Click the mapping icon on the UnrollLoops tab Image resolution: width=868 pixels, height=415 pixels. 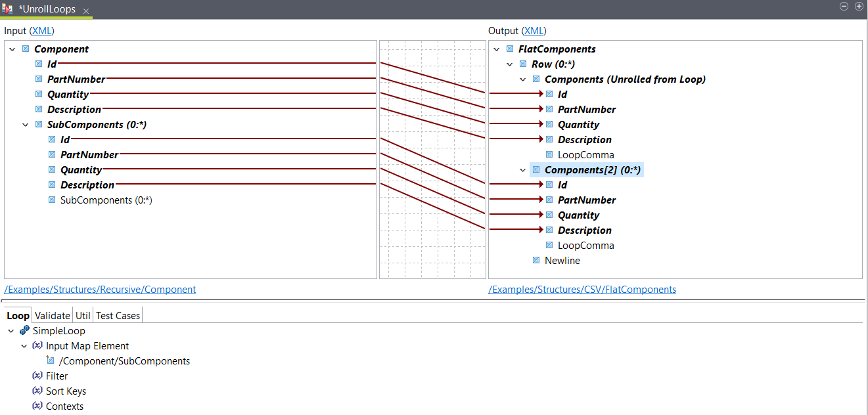9,10
